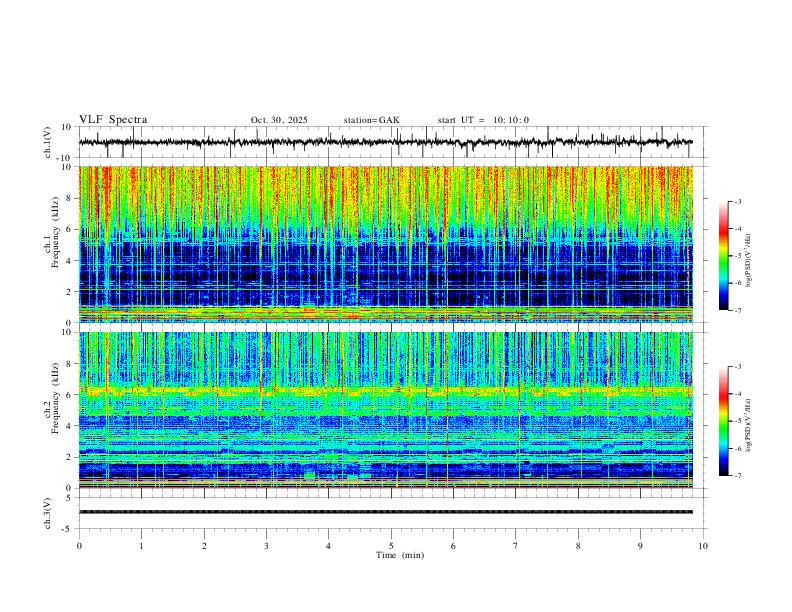The height and width of the screenshot is (612, 792).
Task: Click the "-5" tick on ch.3(V) axis
Action: click(x=68, y=529)
